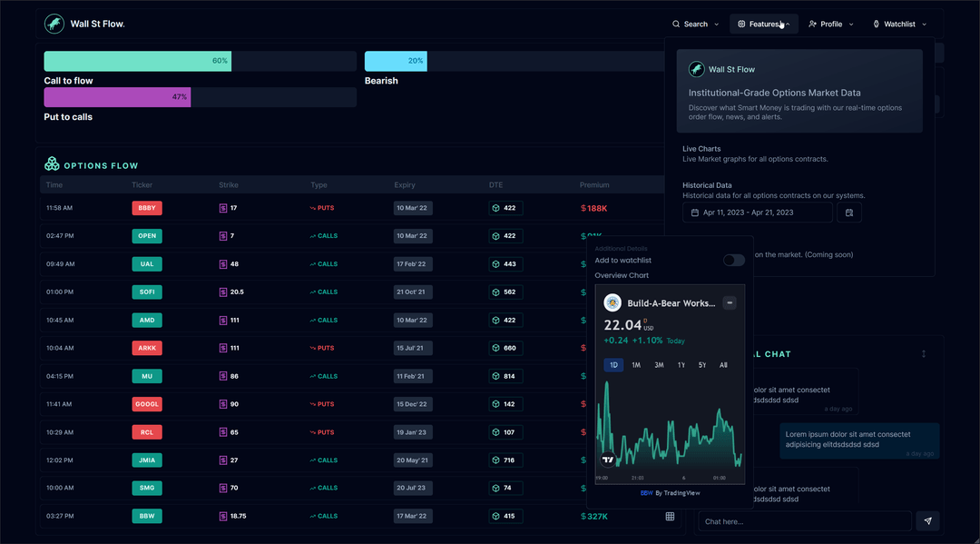Send the chat message with paper plane icon
980x544 pixels.
click(927, 521)
